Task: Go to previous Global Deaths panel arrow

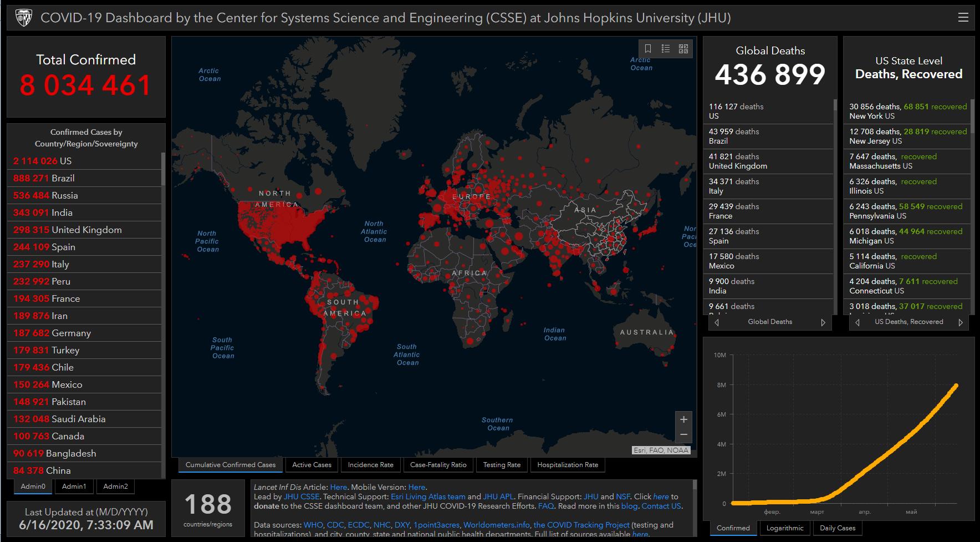Action: (717, 322)
